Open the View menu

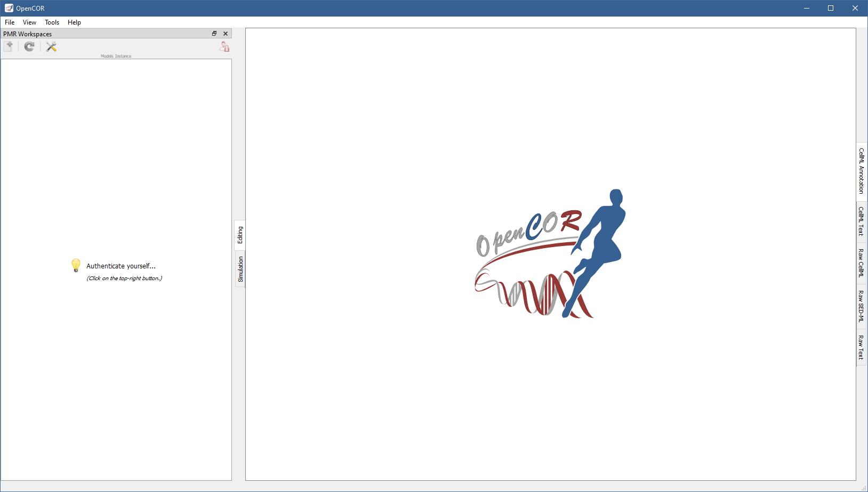point(29,22)
